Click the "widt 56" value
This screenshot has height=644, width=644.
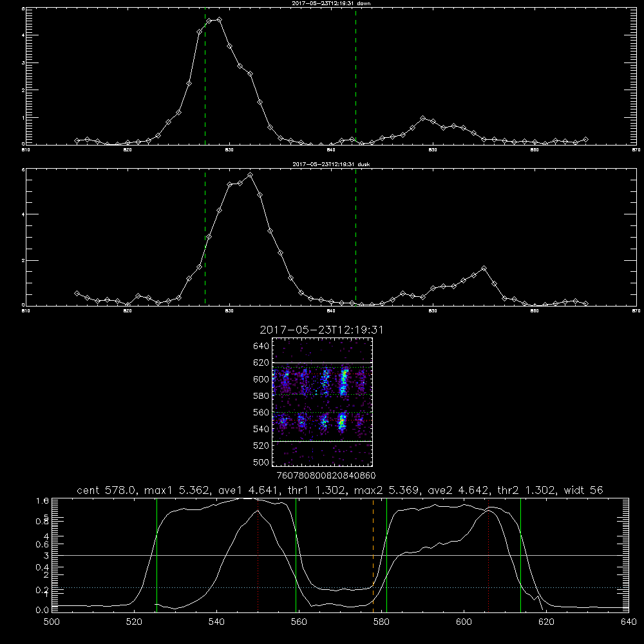583,490
